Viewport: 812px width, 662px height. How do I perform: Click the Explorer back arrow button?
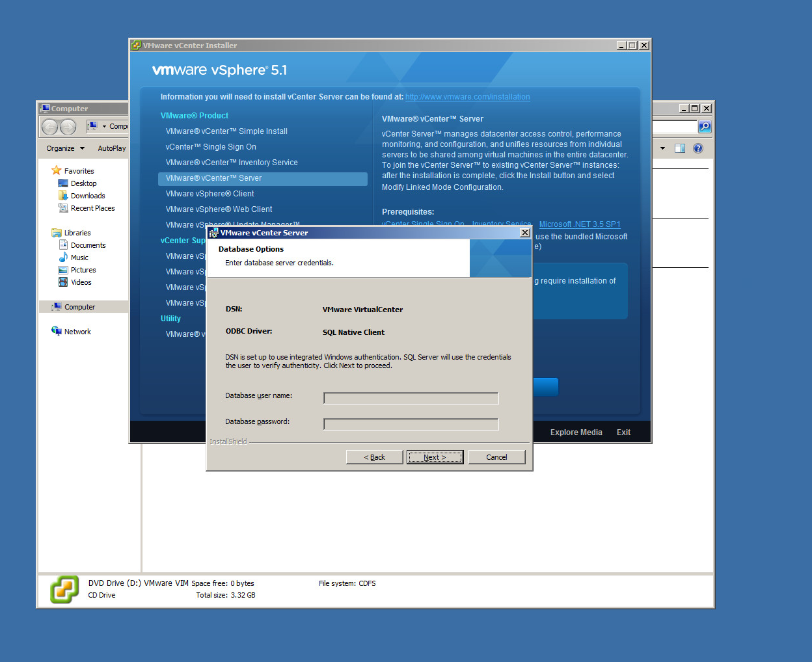point(50,127)
